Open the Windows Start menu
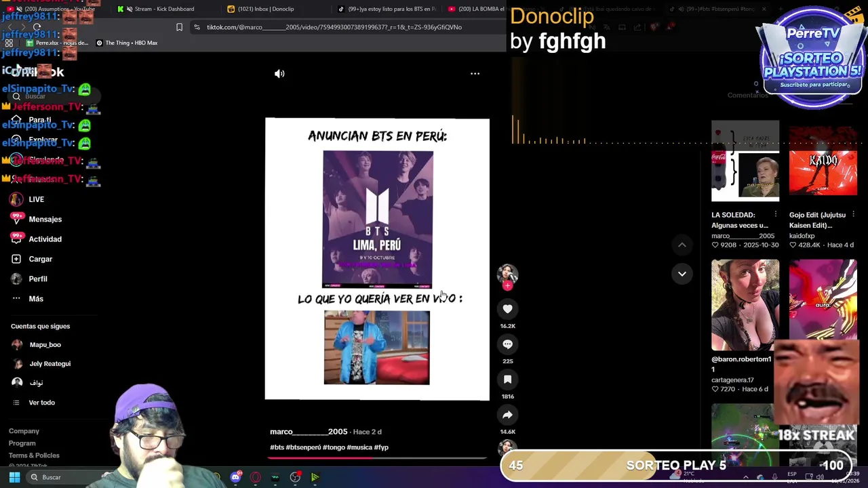Viewport: 868px width, 488px height. pos(14,477)
